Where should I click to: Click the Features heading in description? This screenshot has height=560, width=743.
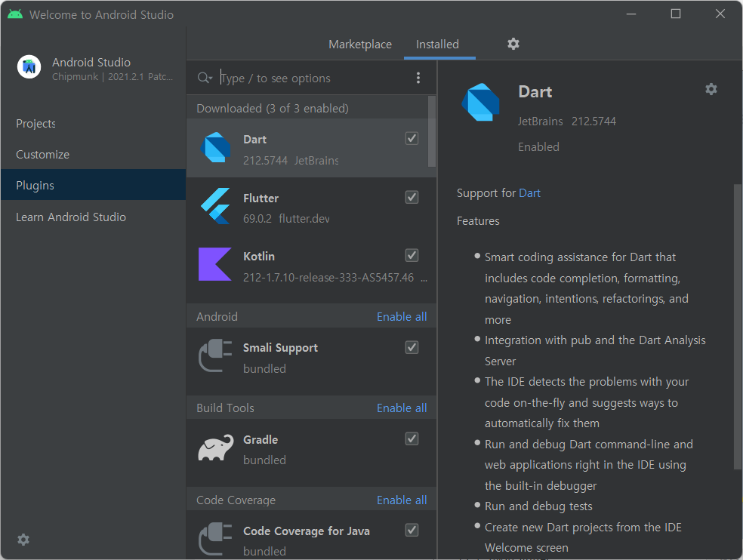tap(478, 221)
